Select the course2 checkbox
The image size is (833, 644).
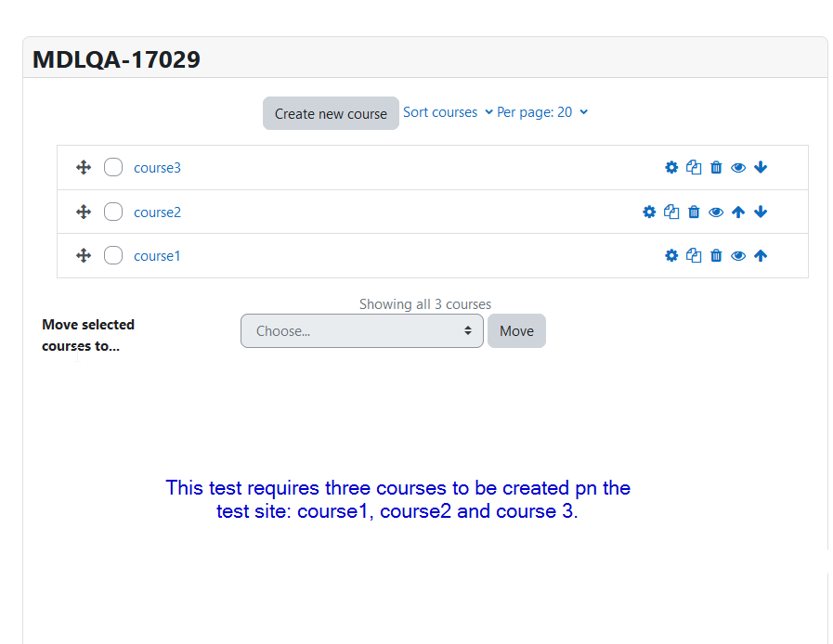[113, 212]
